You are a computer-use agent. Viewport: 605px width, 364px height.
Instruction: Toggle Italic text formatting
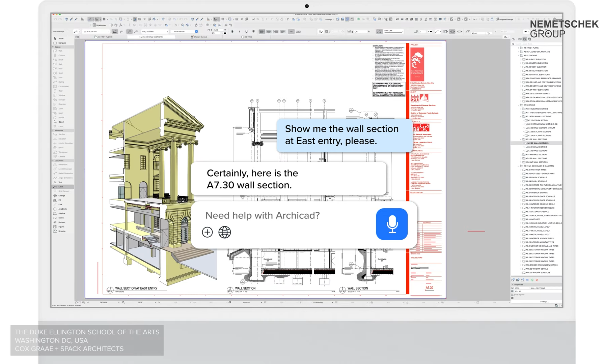tap(239, 32)
